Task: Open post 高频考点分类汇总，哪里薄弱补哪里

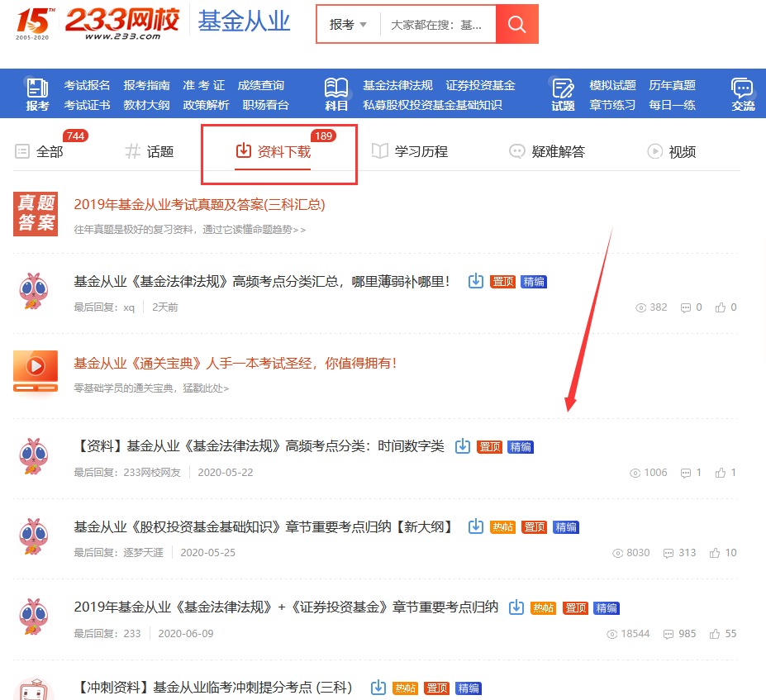Action: pyautogui.click(x=262, y=282)
